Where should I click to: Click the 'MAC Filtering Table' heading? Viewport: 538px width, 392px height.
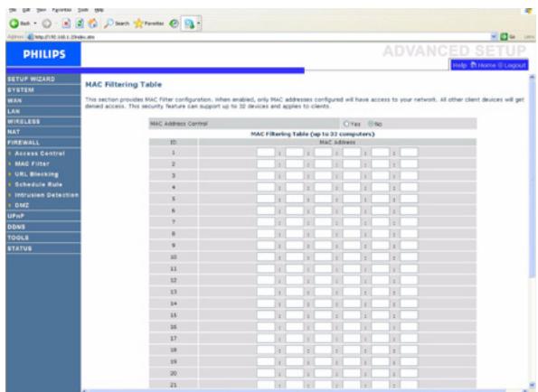pos(124,84)
